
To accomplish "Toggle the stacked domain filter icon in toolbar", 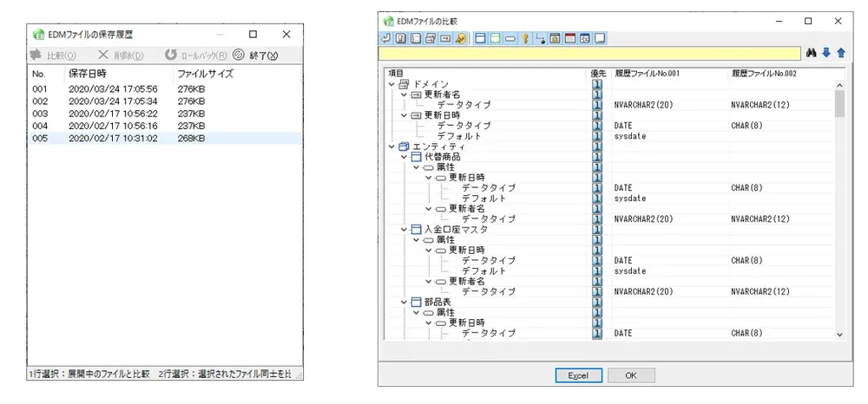I will (x=431, y=38).
